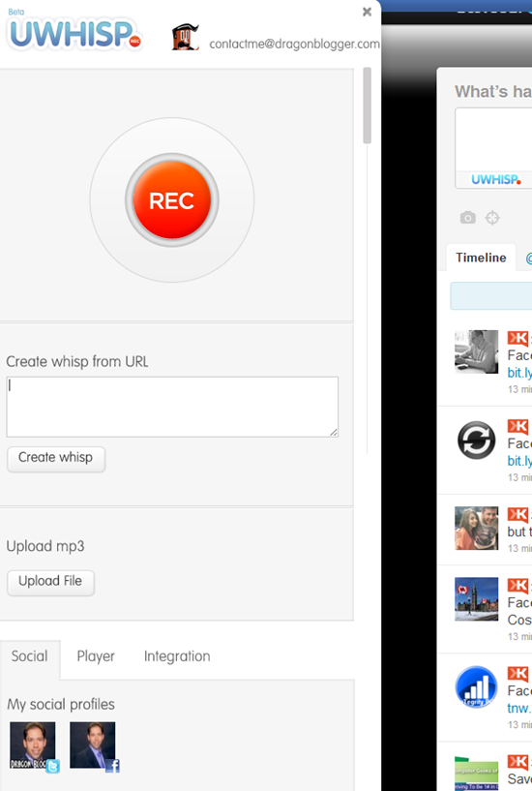Viewport: 532px width, 791px height.
Task: Open the dragon avatar next to the email
Action: (x=185, y=38)
